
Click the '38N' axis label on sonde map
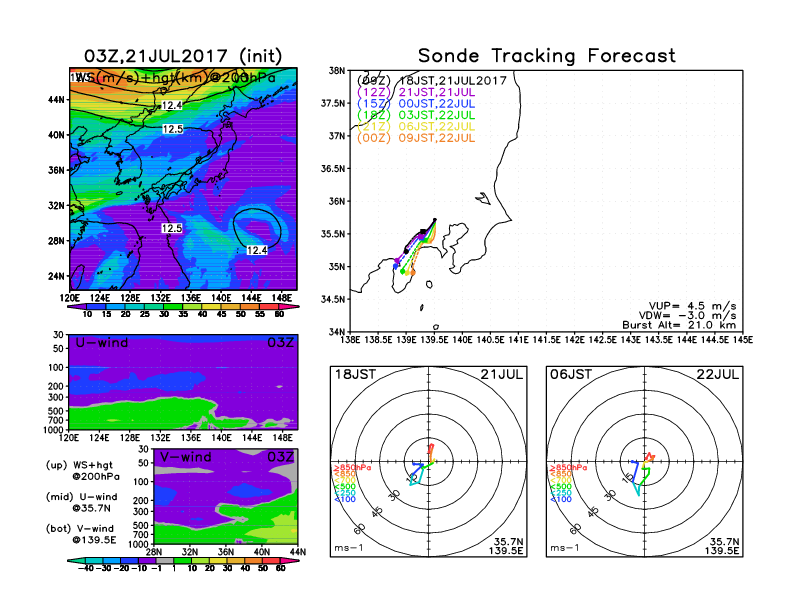[337, 71]
